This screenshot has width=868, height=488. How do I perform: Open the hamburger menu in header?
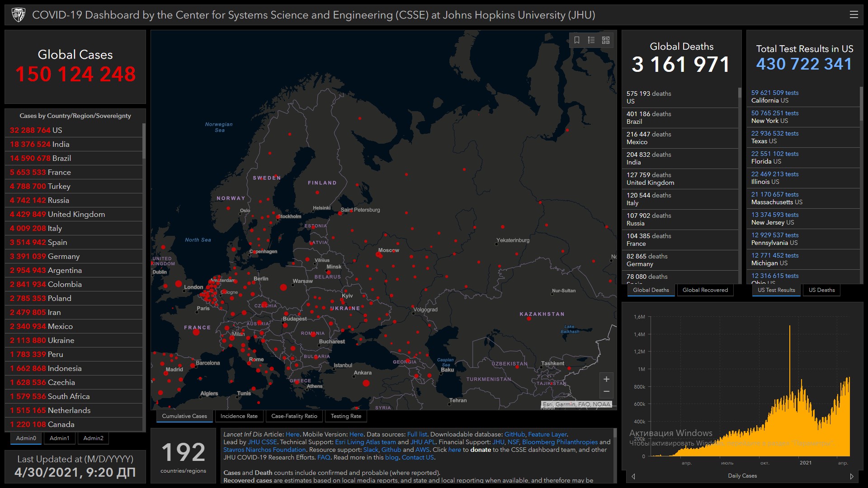click(854, 14)
